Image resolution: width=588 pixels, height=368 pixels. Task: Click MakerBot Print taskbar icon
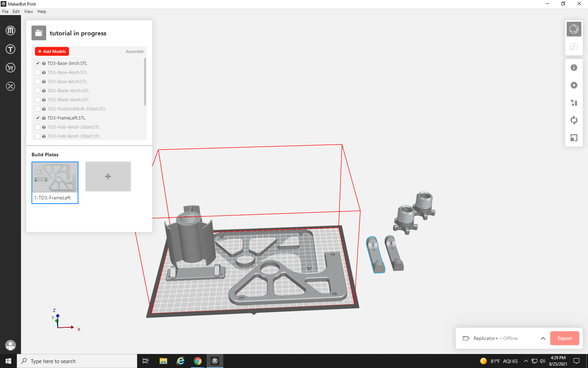(215, 361)
